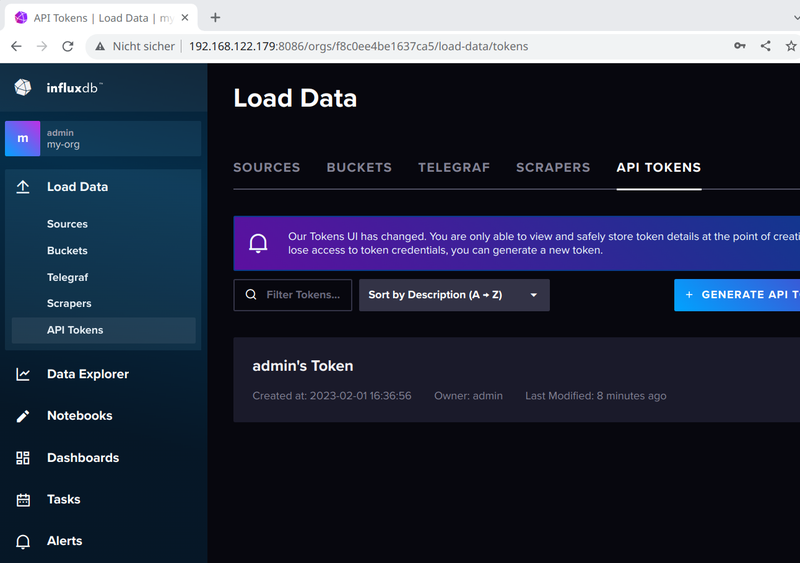Click the Dashboards grid icon
This screenshot has height=563, width=800.
[x=23, y=458]
